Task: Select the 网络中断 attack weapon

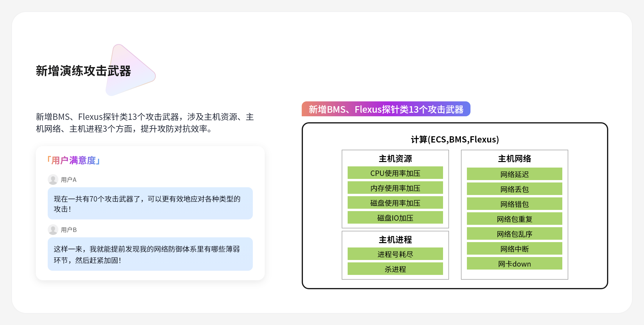Action: tap(514, 249)
